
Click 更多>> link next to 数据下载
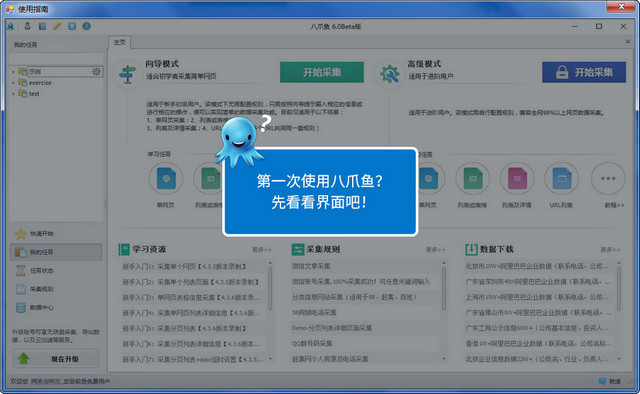click(x=610, y=249)
